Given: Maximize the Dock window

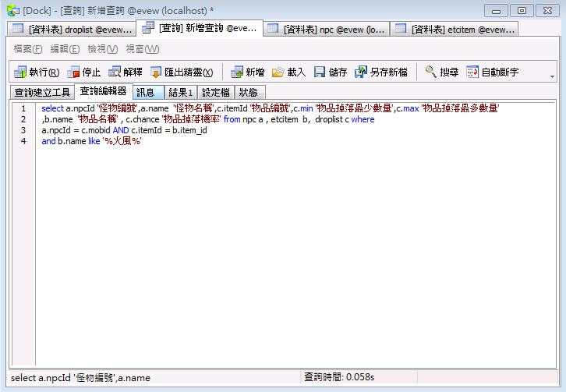Looking at the screenshot, I should point(522,11).
